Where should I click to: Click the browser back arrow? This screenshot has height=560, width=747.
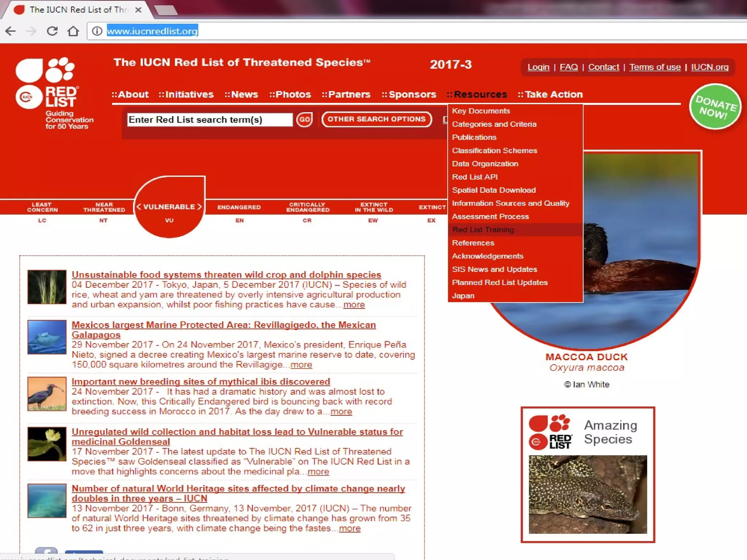pyautogui.click(x=11, y=31)
